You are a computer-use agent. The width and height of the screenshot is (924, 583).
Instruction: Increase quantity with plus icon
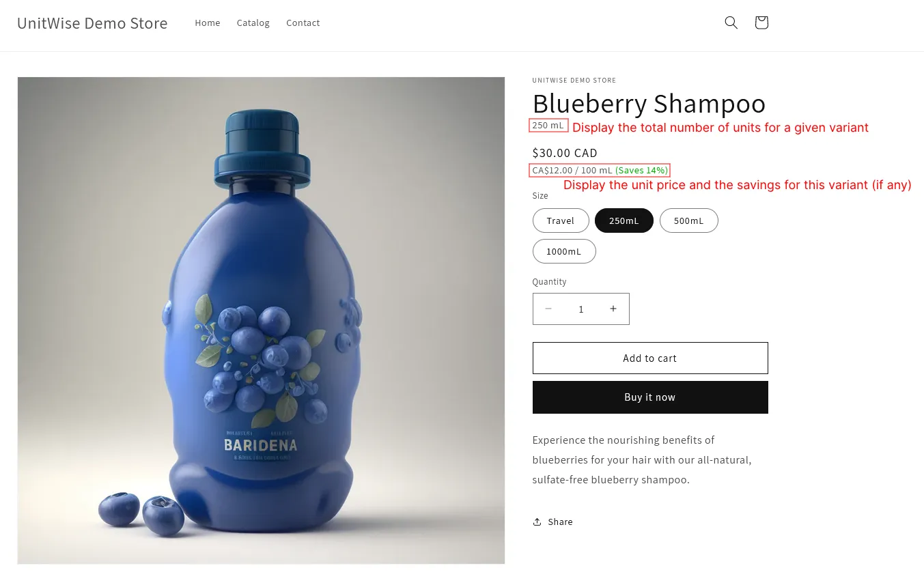(613, 309)
